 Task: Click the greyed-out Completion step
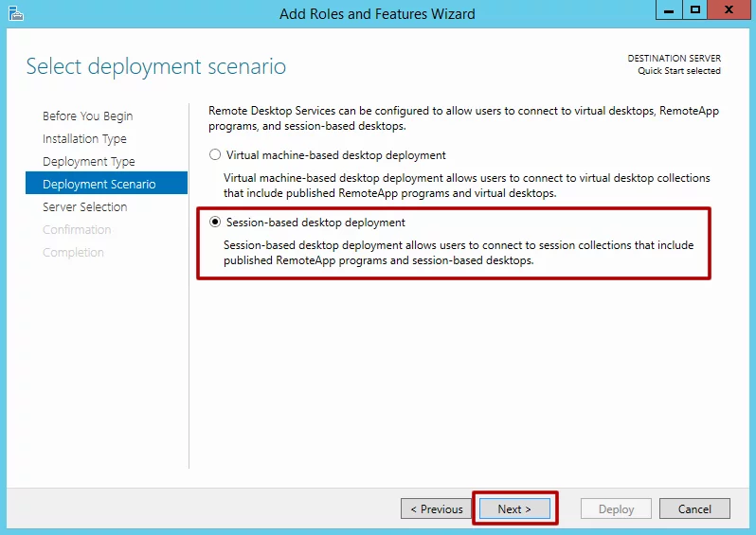coord(73,253)
